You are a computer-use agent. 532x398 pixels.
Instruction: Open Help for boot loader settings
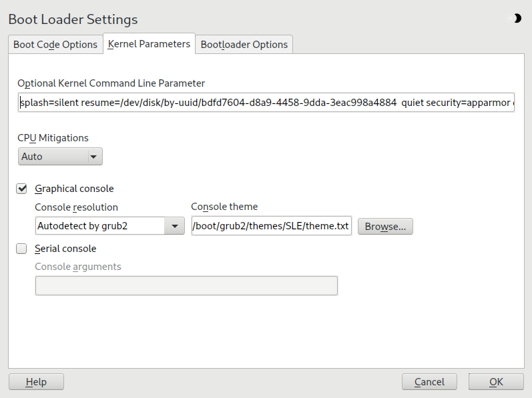pyautogui.click(x=36, y=382)
